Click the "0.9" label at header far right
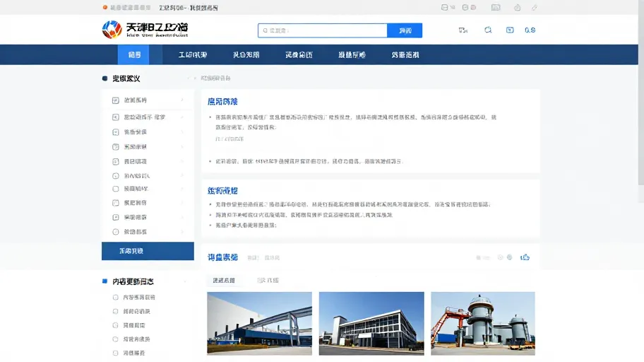Image resolution: width=644 pixels, height=362 pixels. pyautogui.click(x=530, y=30)
